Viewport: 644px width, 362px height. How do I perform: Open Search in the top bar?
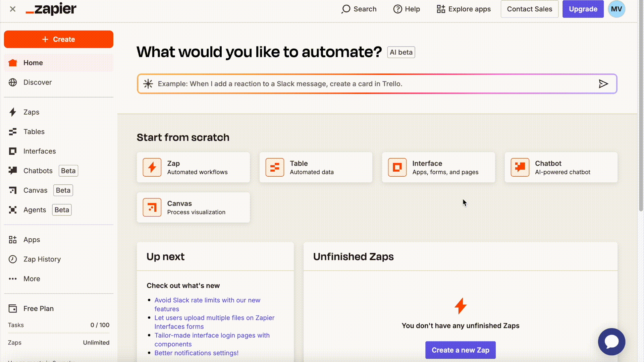(x=359, y=9)
